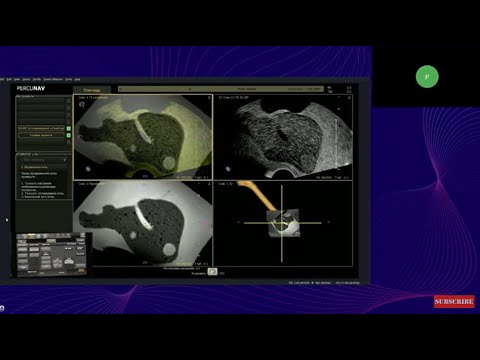Expand the second workflow step header
Screen dimensions: 480x360
pyautogui.click(x=44, y=167)
